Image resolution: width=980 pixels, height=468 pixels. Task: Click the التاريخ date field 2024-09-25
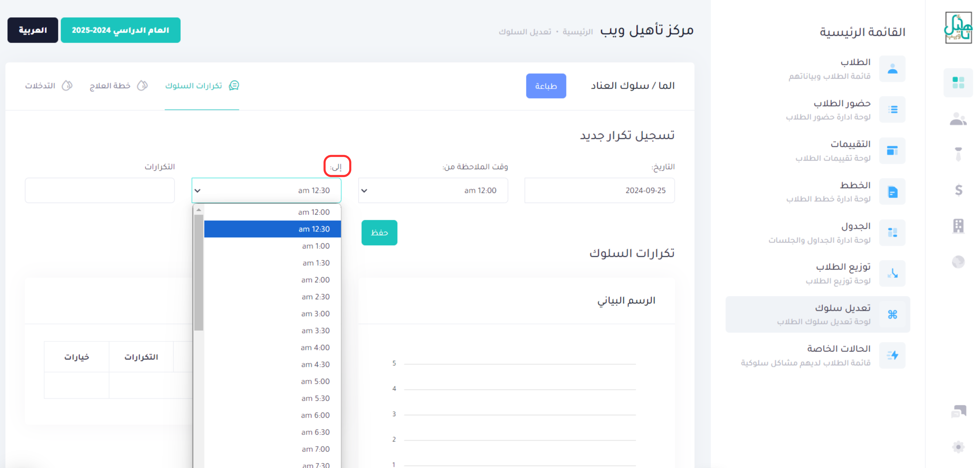tap(600, 190)
